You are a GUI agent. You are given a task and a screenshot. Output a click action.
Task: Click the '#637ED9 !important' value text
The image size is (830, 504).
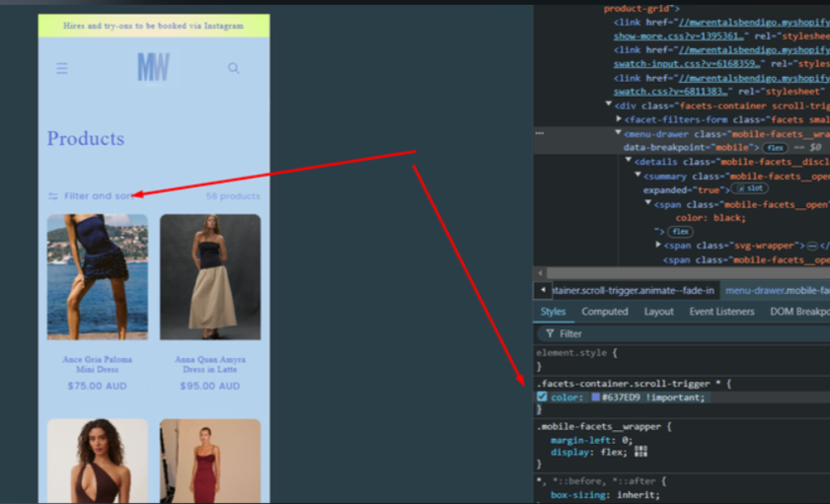[653, 397]
